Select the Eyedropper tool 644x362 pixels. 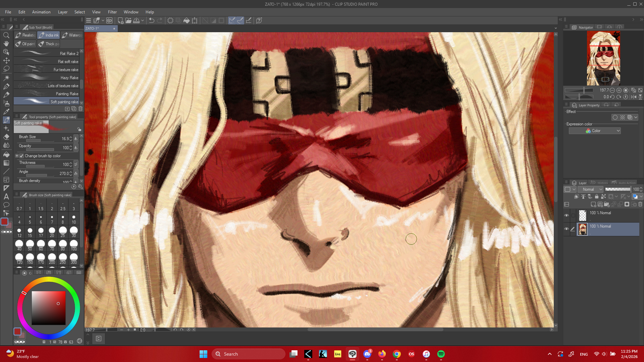6,111
